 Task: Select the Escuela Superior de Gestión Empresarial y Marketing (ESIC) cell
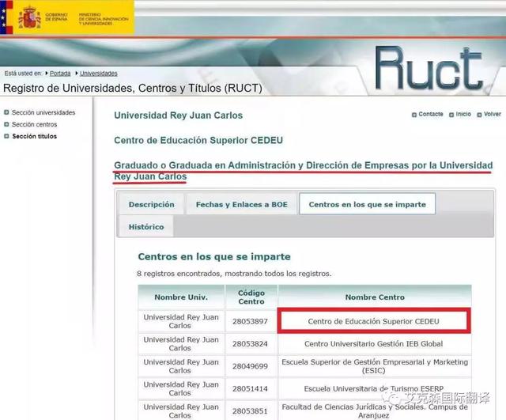click(374, 366)
